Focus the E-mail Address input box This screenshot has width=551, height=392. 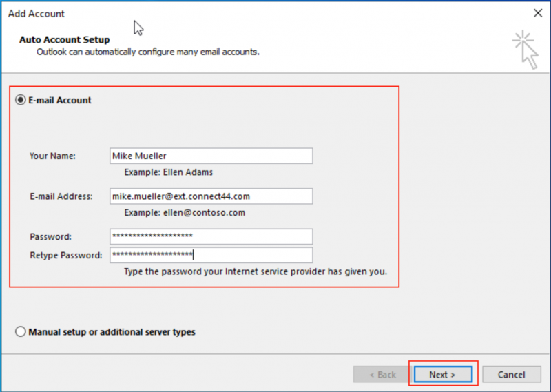[x=211, y=196]
